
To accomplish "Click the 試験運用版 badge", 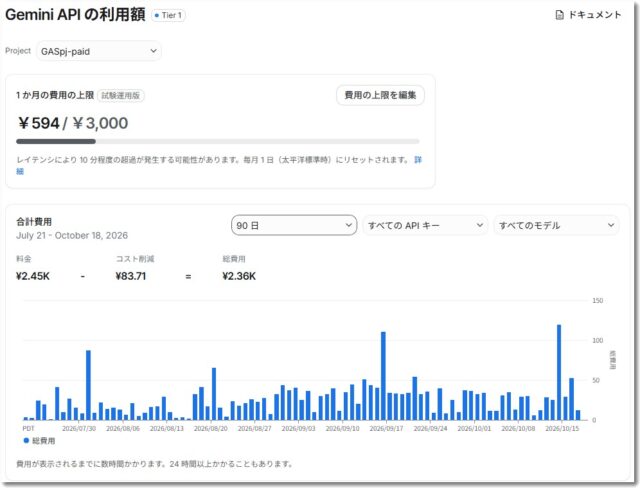I will click(x=120, y=95).
